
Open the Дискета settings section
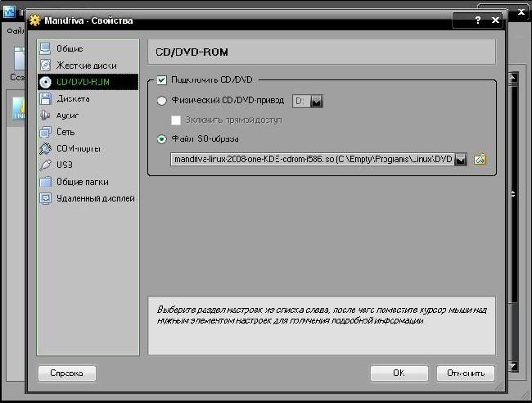click(88, 98)
